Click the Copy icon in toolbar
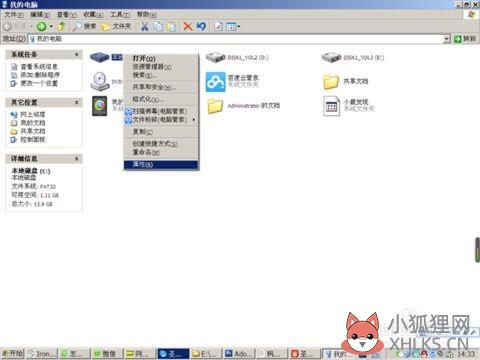Screen dimensions: 480x360 pos(158,26)
